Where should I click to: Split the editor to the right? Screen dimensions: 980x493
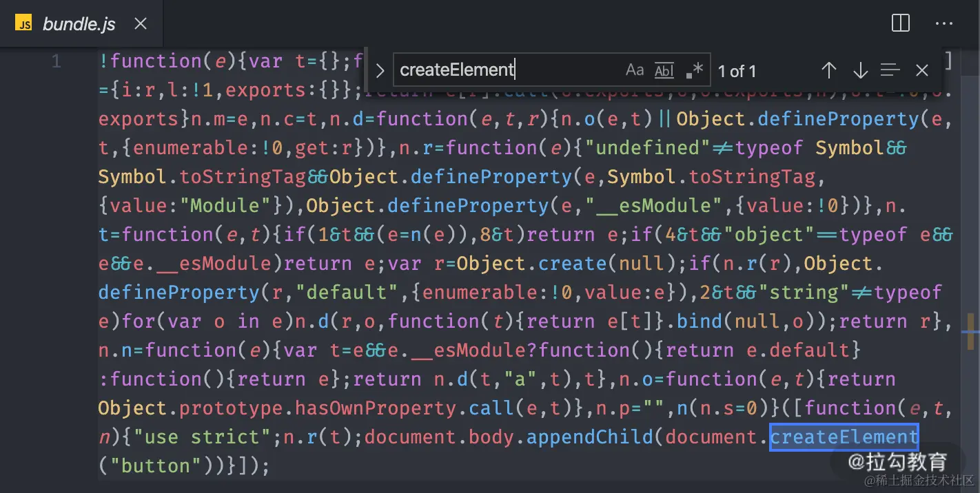click(x=901, y=23)
